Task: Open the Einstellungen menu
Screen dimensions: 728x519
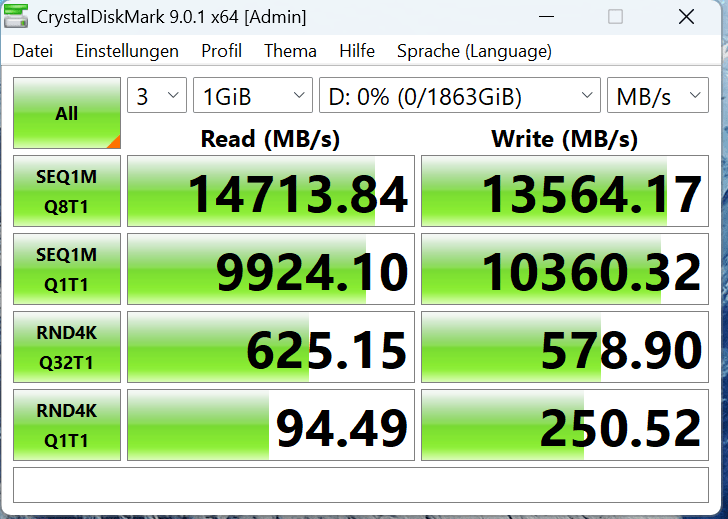Action: 127,51
